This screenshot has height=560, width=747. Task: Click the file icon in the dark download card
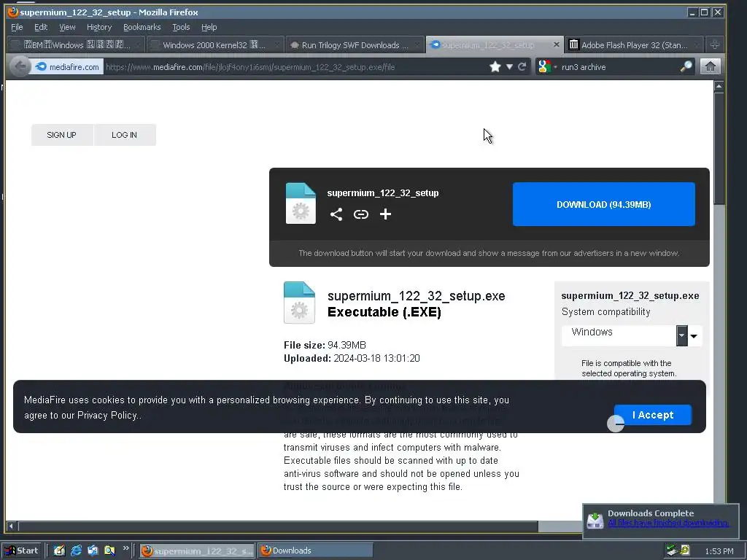tap(301, 203)
